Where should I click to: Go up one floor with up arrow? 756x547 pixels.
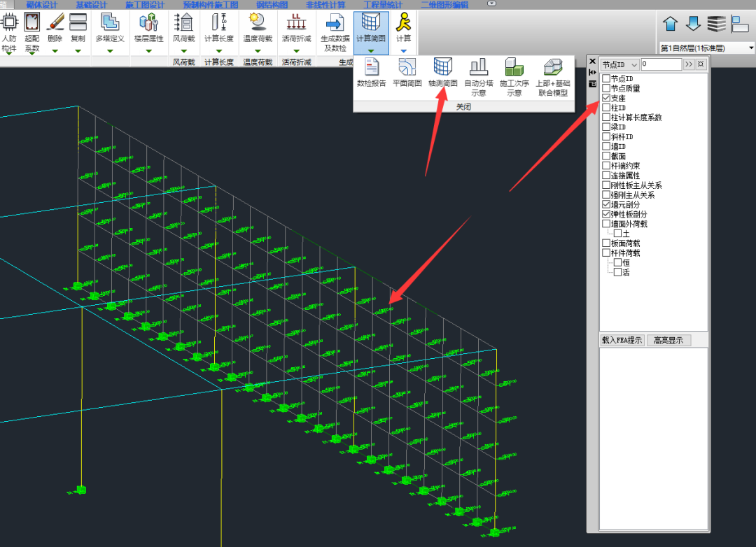(x=670, y=23)
